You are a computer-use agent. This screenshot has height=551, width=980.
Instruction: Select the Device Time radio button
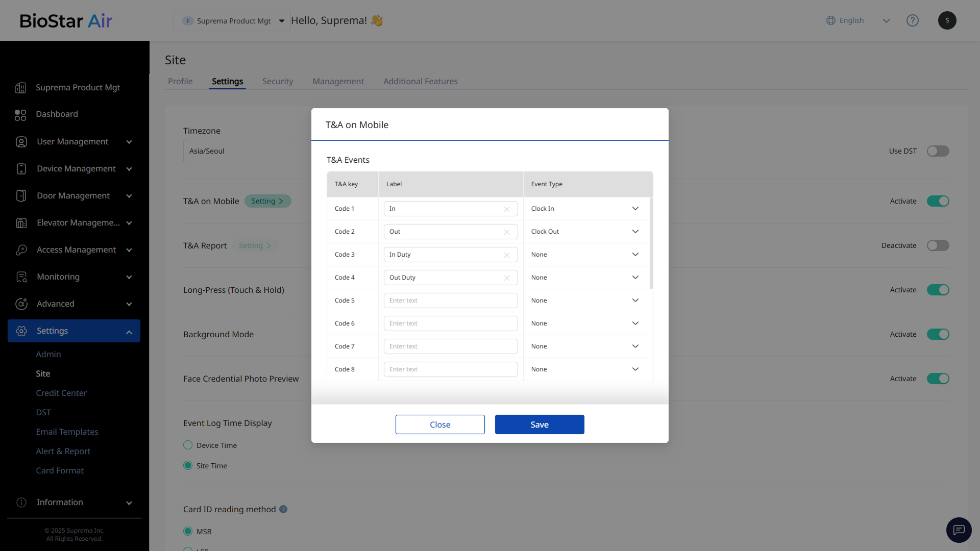coord(188,445)
